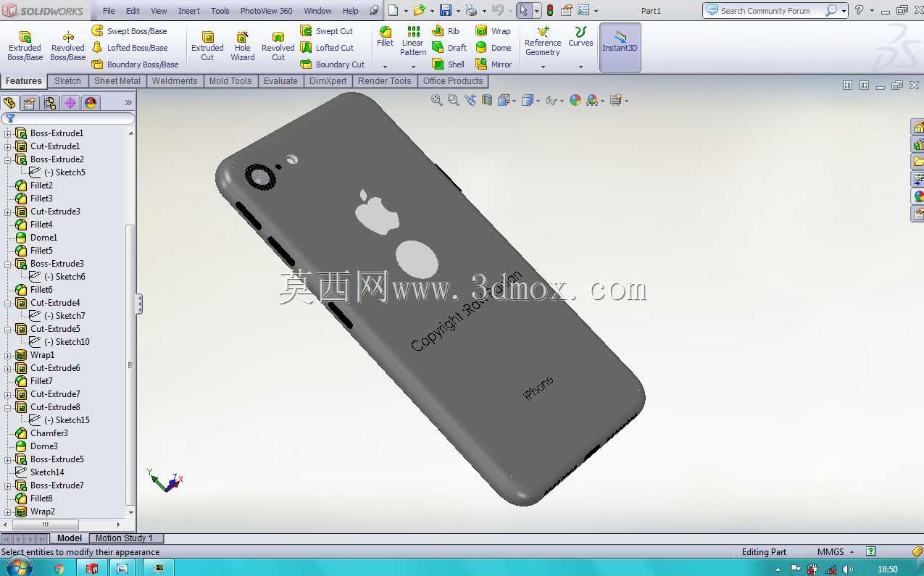
Task: Click Zoom to Fit in view toolbar
Action: pos(437,100)
